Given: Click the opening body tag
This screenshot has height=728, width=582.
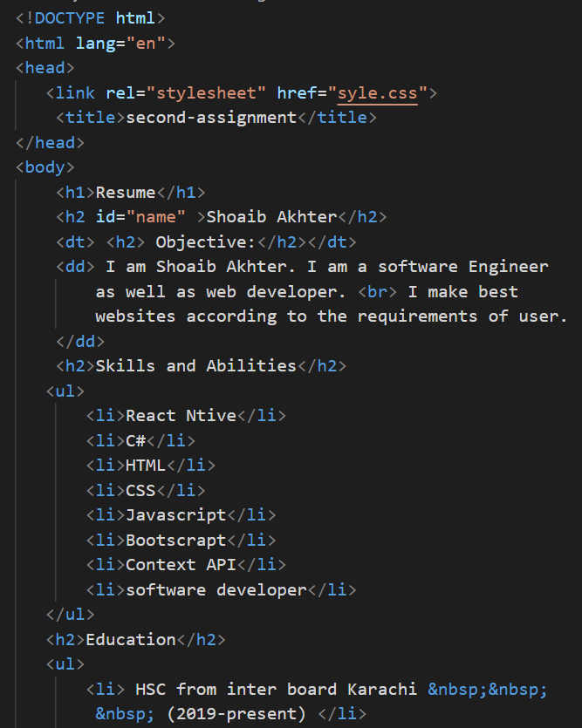Looking at the screenshot, I should coord(45,167).
